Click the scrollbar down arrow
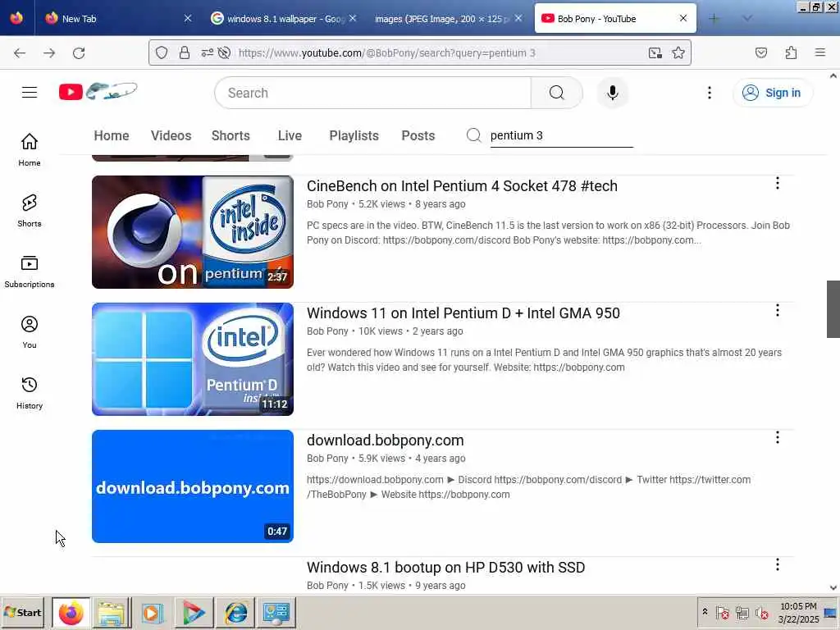840x630 pixels. tap(833, 587)
